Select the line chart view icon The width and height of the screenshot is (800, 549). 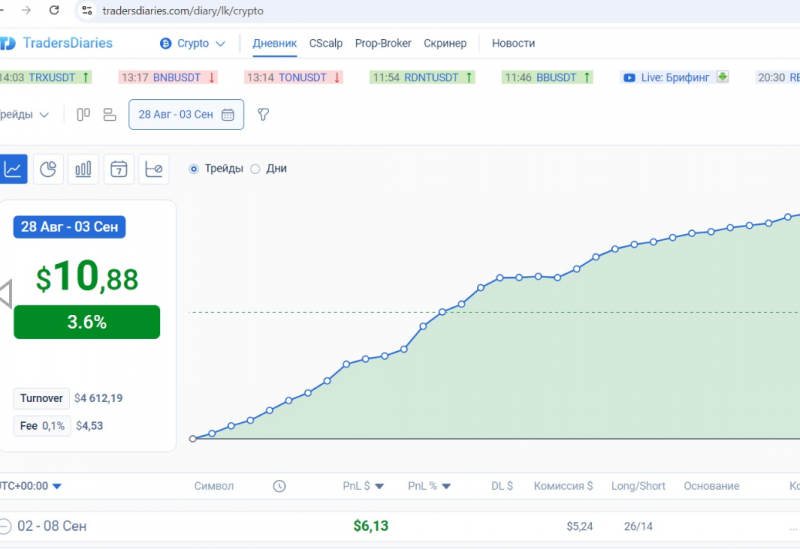[13, 169]
